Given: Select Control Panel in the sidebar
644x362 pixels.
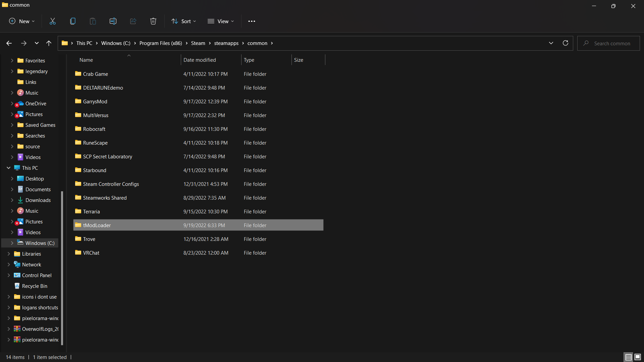Looking at the screenshot, I should 37,275.
